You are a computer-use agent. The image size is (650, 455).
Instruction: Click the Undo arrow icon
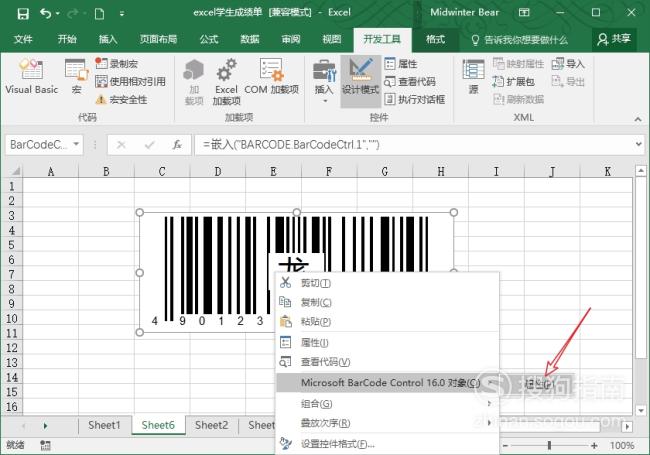coord(46,14)
